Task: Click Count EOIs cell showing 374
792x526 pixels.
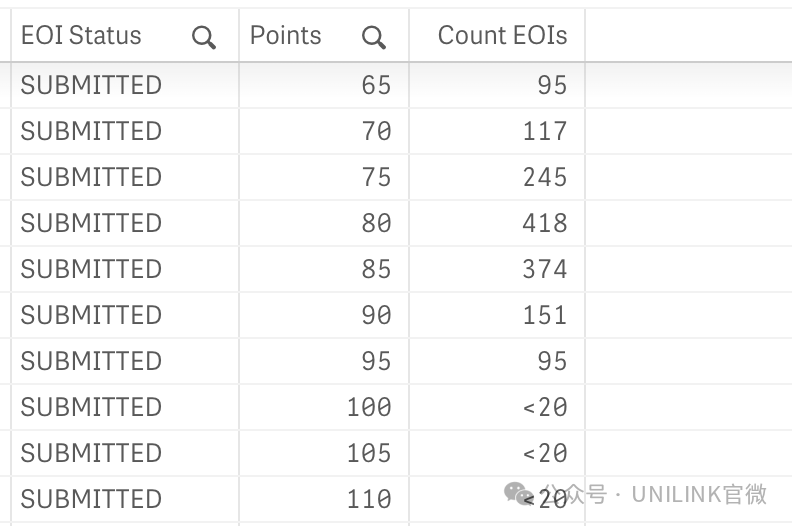Action: click(x=545, y=269)
